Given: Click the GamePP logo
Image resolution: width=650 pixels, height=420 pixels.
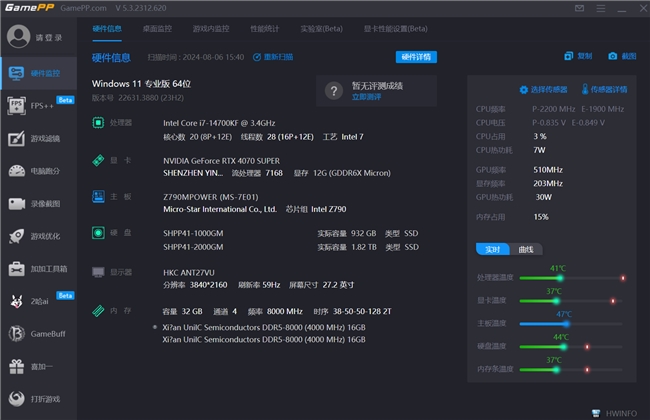Looking at the screenshot, I should [29, 7].
